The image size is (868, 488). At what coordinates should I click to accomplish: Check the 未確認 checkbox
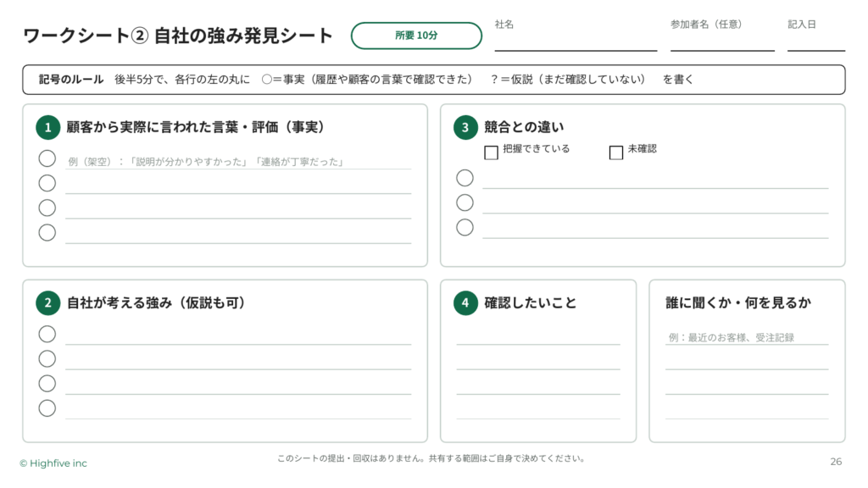616,152
